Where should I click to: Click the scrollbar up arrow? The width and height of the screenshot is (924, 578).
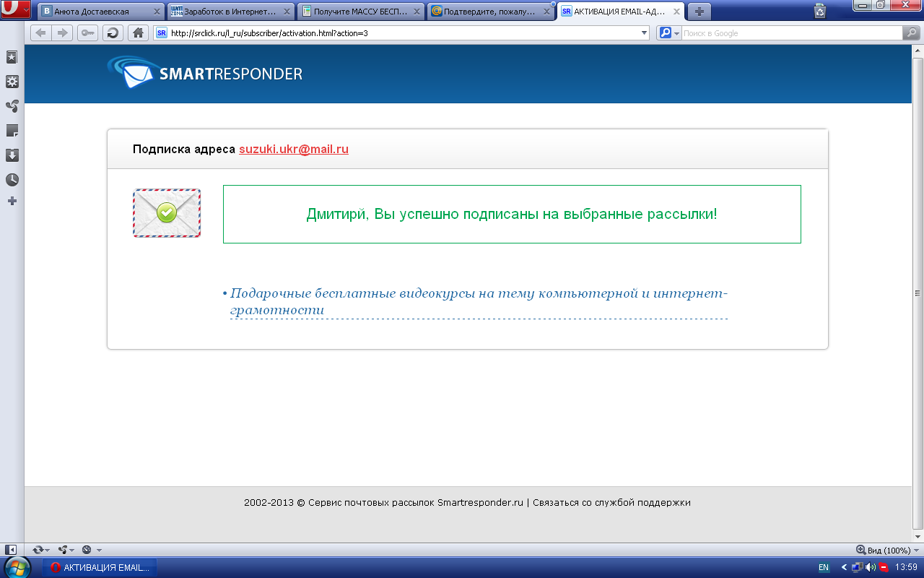[918, 50]
